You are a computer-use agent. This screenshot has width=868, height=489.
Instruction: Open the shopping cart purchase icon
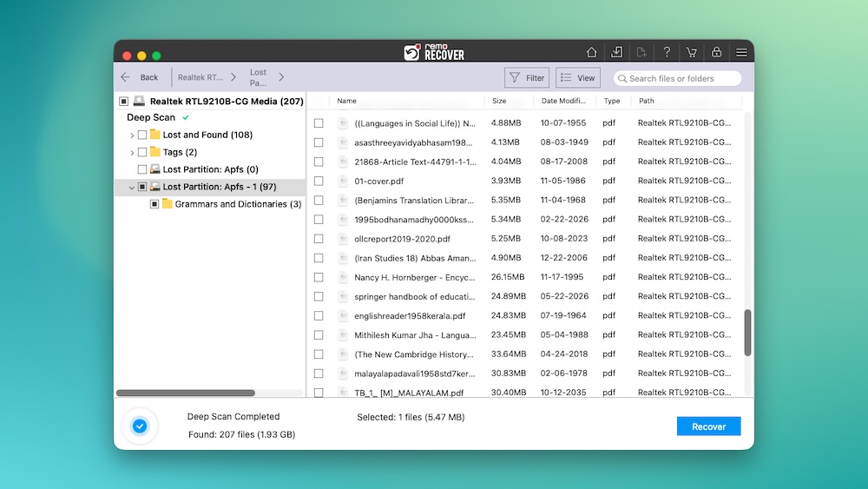tap(692, 52)
